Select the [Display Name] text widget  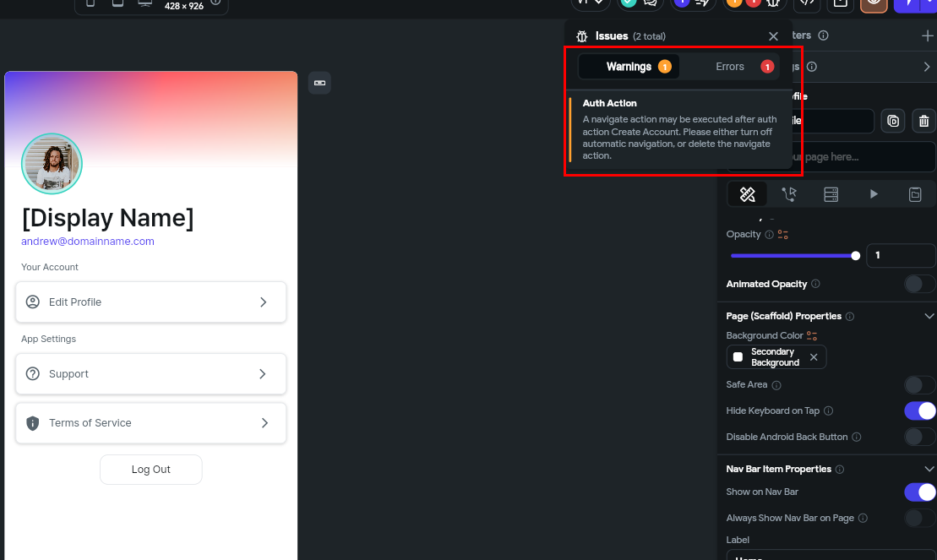107,218
